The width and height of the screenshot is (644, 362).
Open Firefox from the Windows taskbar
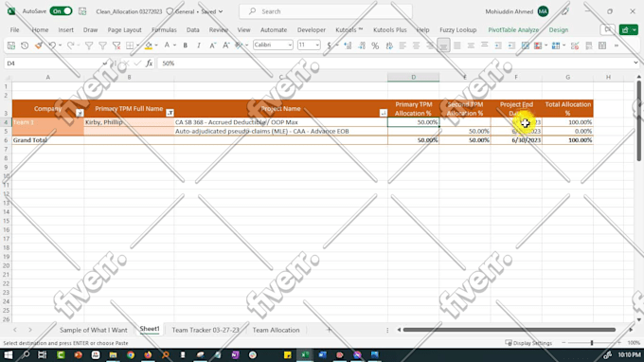(148, 355)
